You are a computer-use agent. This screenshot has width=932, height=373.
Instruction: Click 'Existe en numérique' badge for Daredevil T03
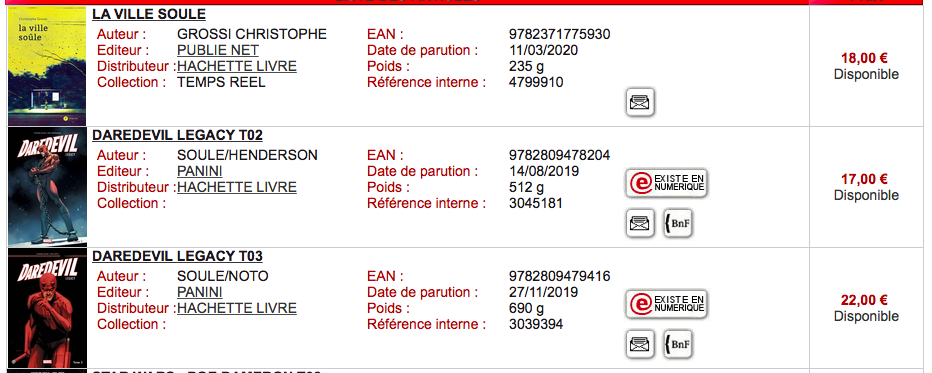tap(667, 304)
